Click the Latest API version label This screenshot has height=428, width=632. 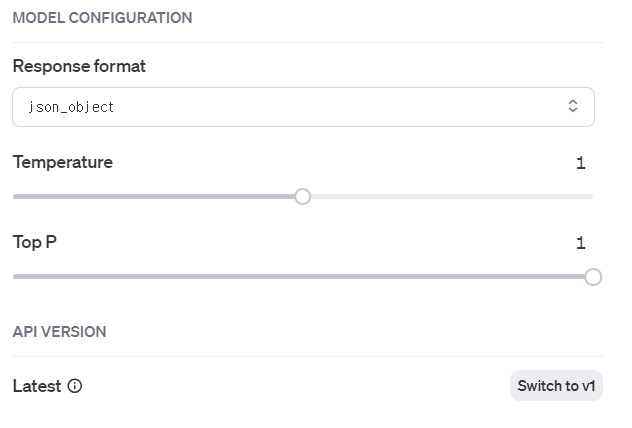(x=37, y=386)
